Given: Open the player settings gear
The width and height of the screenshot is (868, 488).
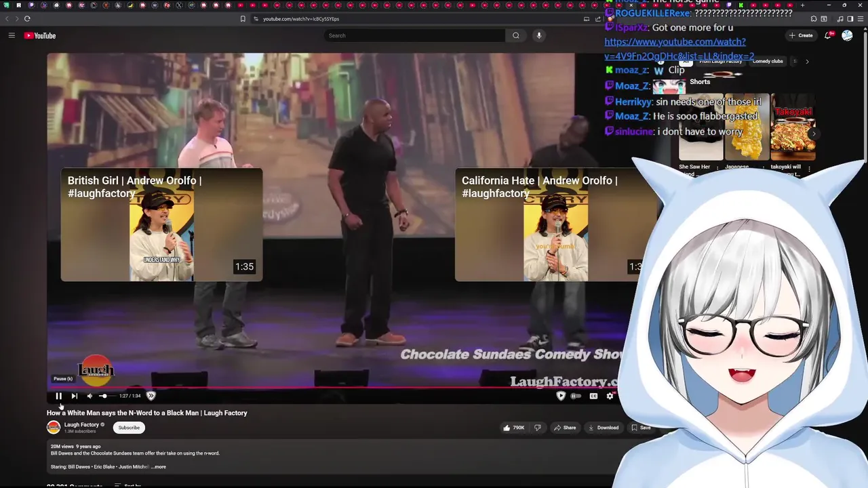Looking at the screenshot, I should 610,396.
